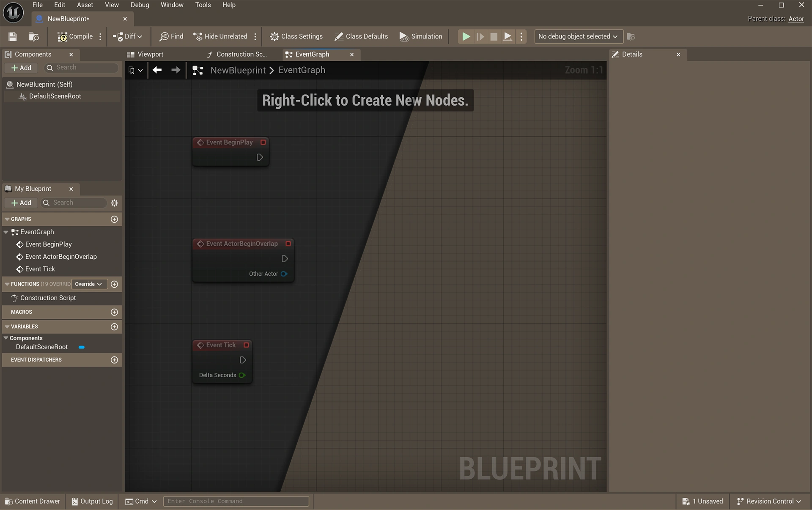Collapse the EventGraph tree node

[6, 232]
